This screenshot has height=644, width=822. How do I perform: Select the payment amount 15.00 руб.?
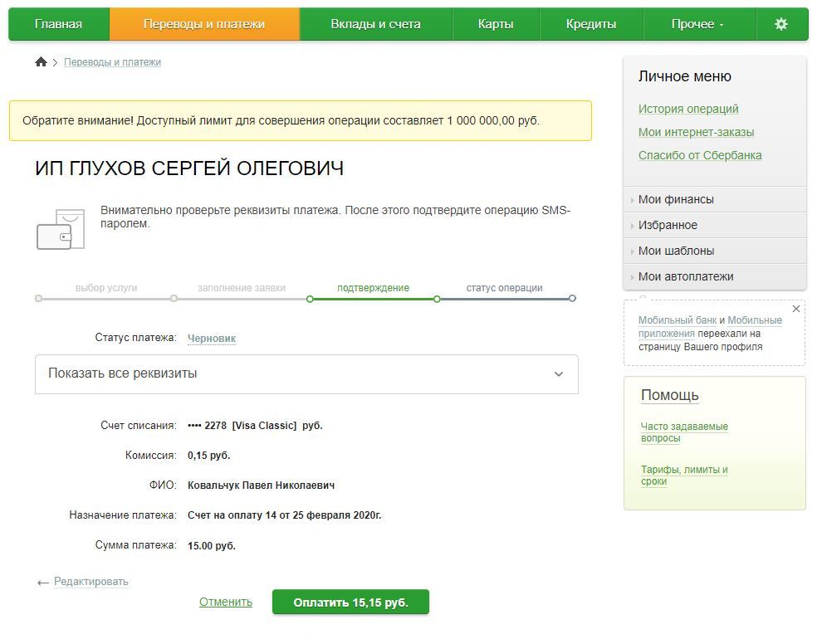[x=212, y=545]
